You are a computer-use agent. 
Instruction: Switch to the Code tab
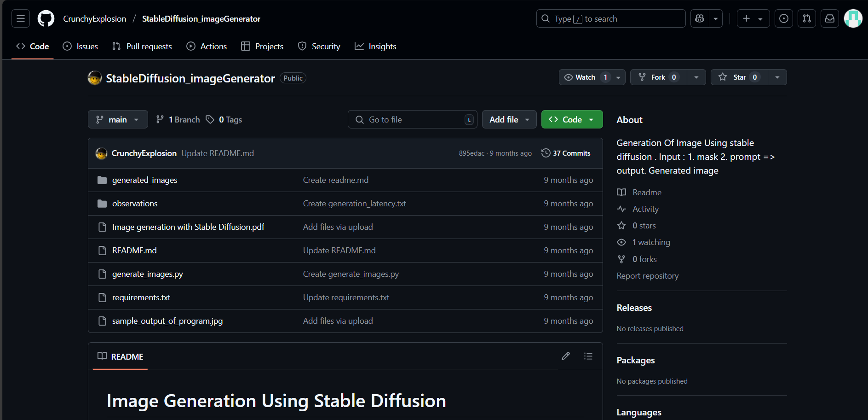[x=33, y=47]
